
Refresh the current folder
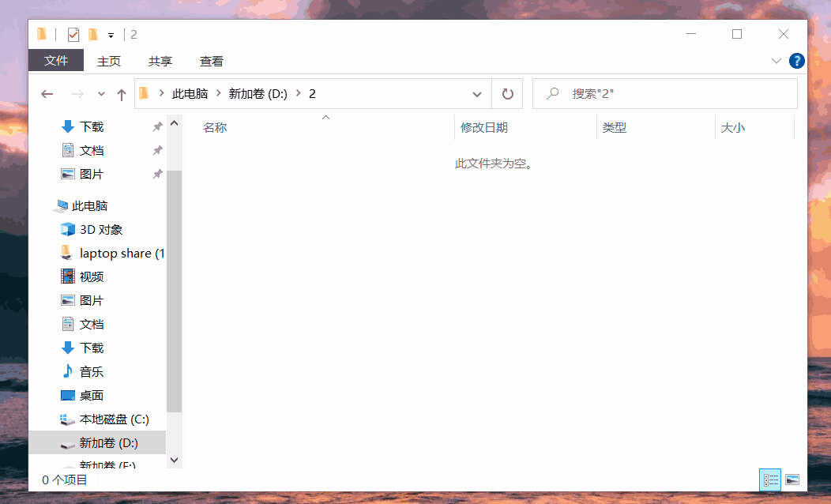pyautogui.click(x=508, y=94)
